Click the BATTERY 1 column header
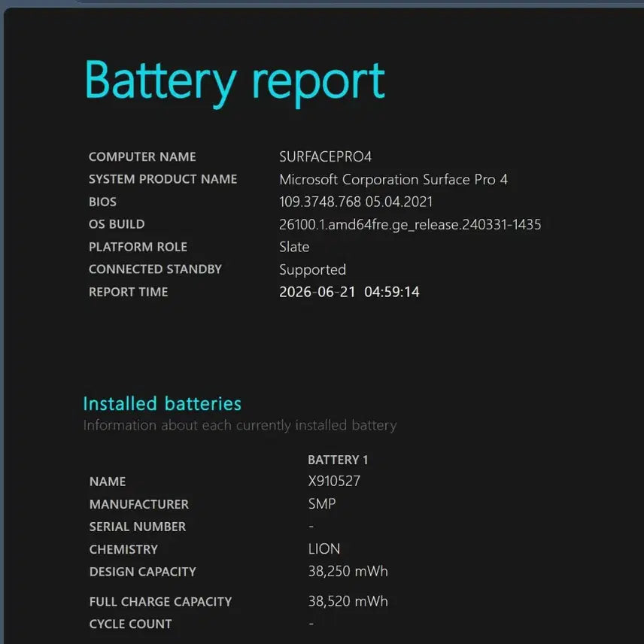 click(x=338, y=460)
